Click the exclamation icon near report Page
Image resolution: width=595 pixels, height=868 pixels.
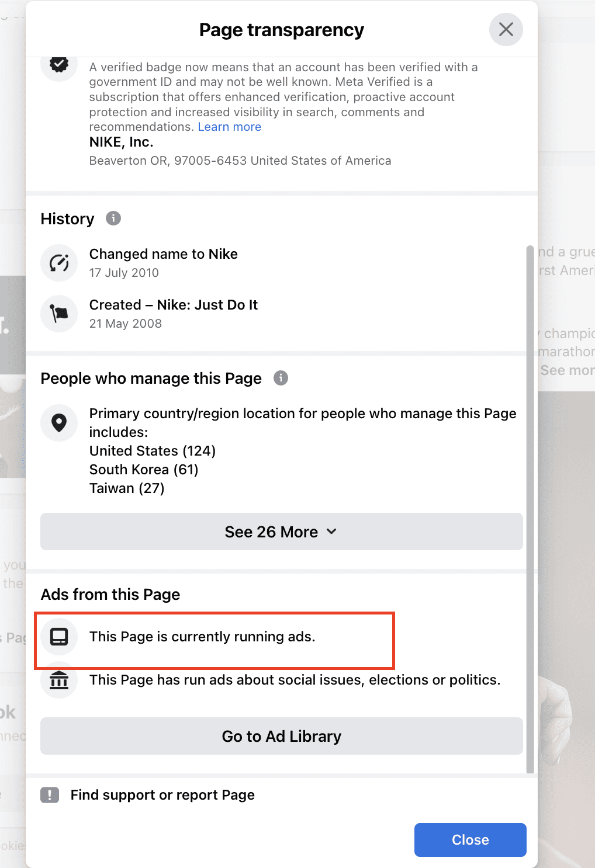[x=50, y=795]
